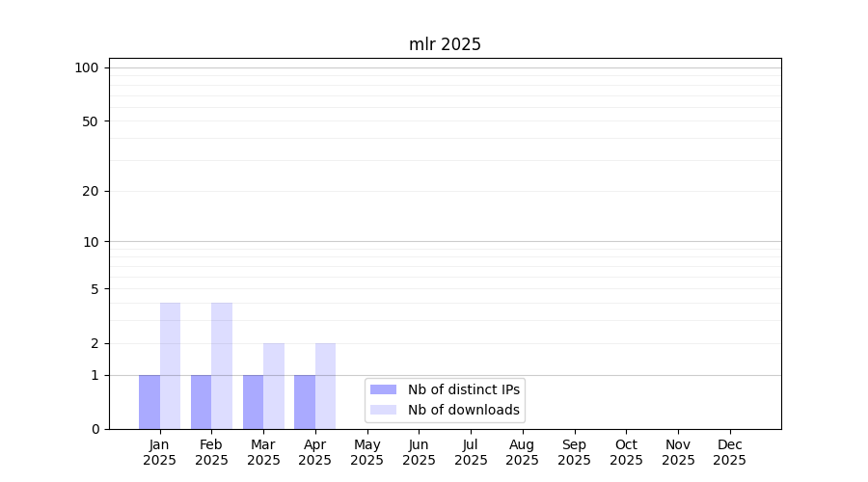Click the 'Nb of distinct IPs' legend label
The height and width of the screenshot is (482, 868).
464,389
